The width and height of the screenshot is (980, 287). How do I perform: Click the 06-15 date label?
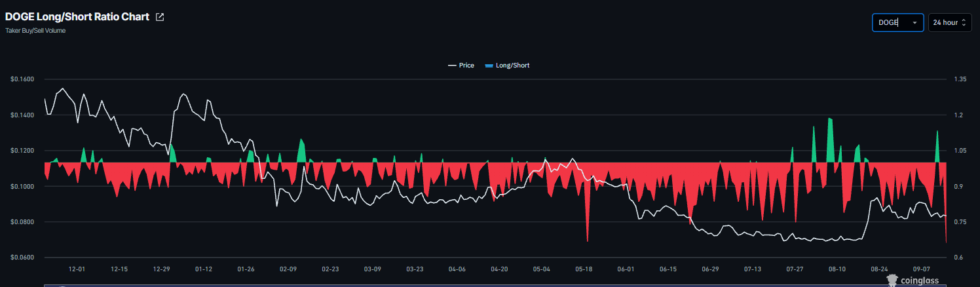coord(668,269)
